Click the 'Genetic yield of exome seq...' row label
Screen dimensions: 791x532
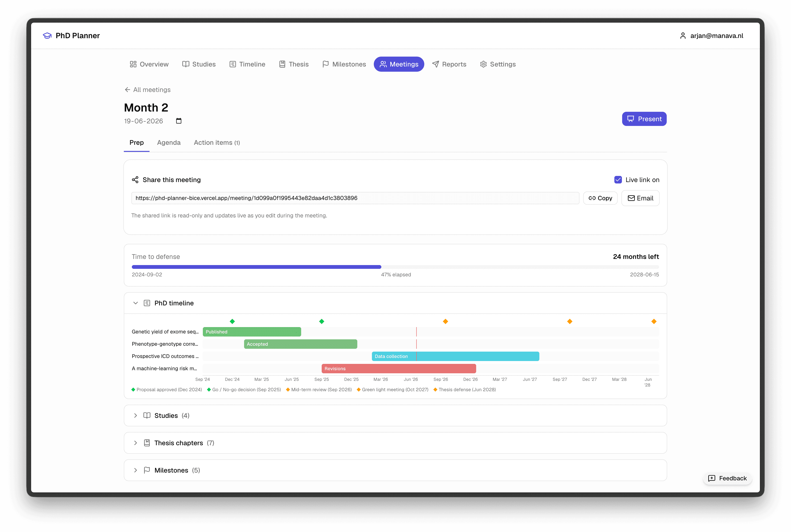[x=165, y=332]
